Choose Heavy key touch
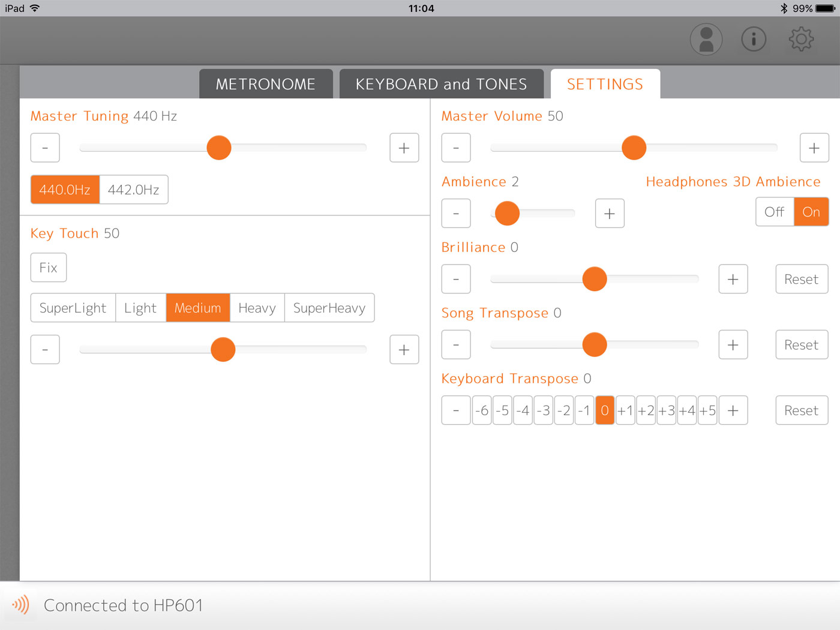The height and width of the screenshot is (630, 840). (x=257, y=308)
